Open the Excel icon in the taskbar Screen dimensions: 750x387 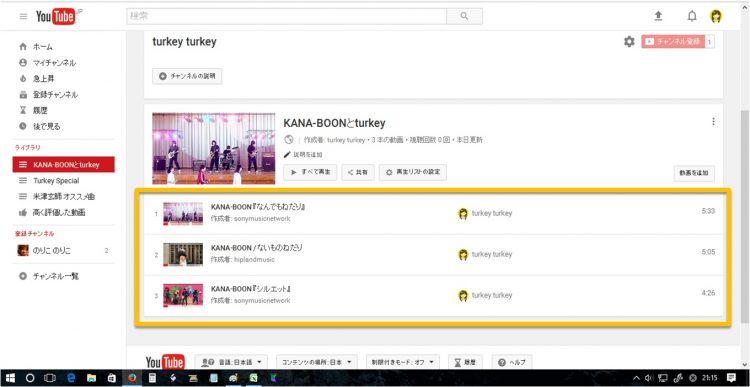(254, 378)
